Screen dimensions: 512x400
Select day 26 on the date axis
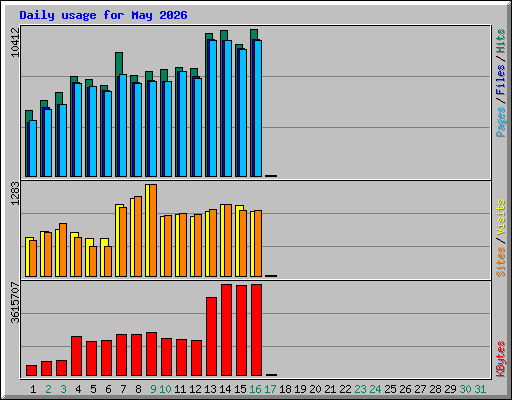pyautogui.click(x=405, y=389)
